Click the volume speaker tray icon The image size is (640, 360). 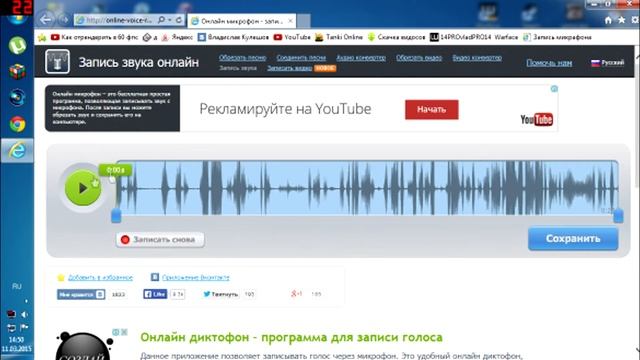pyautogui.click(x=24, y=314)
